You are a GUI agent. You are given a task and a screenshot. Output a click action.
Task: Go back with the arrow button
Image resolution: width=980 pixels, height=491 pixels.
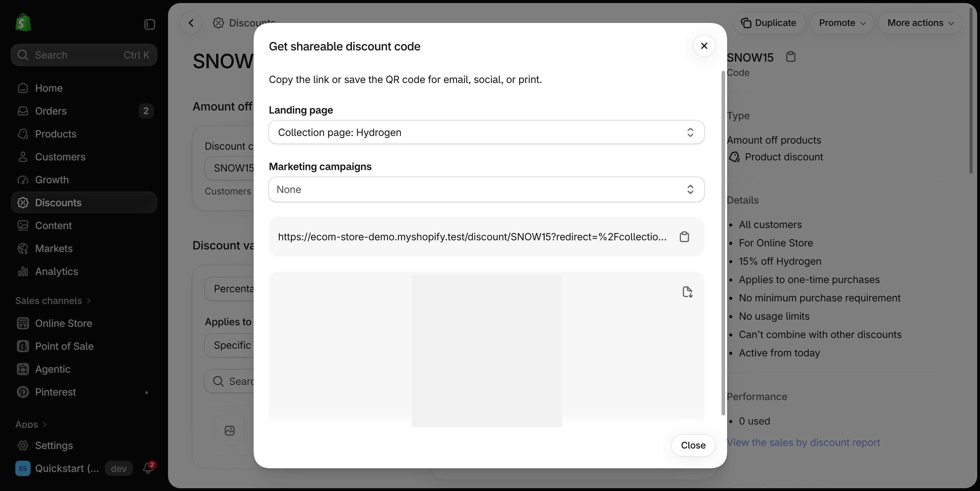click(191, 23)
